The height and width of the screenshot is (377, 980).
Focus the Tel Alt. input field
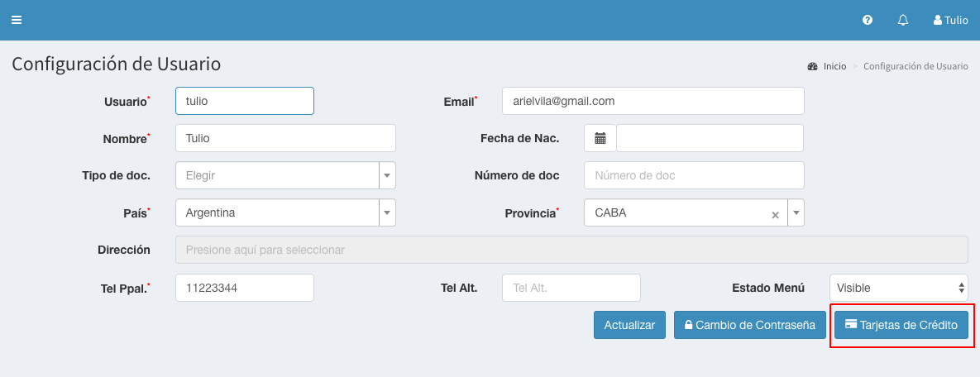[x=571, y=288]
